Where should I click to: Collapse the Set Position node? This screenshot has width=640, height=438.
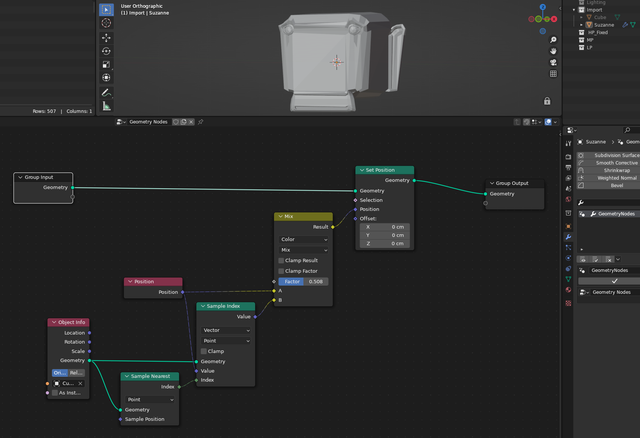pyautogui.click(x=362, y=170)
